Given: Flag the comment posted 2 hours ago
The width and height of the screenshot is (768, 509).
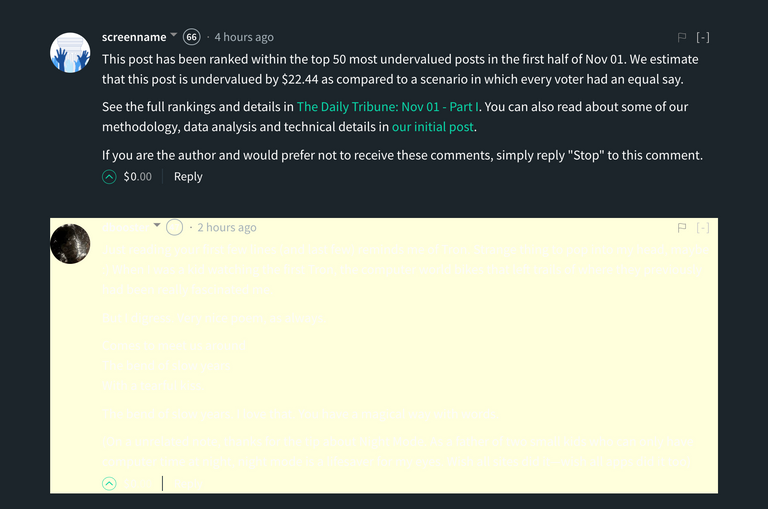Looking at the screenshot, I should tap(682, 228).
